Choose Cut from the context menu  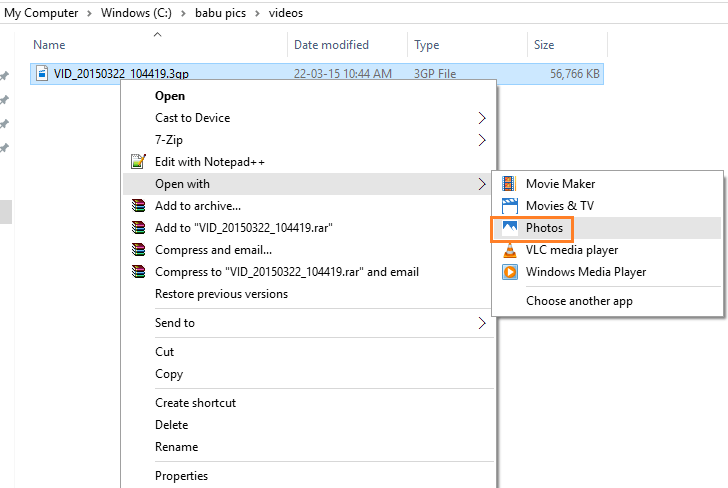[x=309, y=351]
